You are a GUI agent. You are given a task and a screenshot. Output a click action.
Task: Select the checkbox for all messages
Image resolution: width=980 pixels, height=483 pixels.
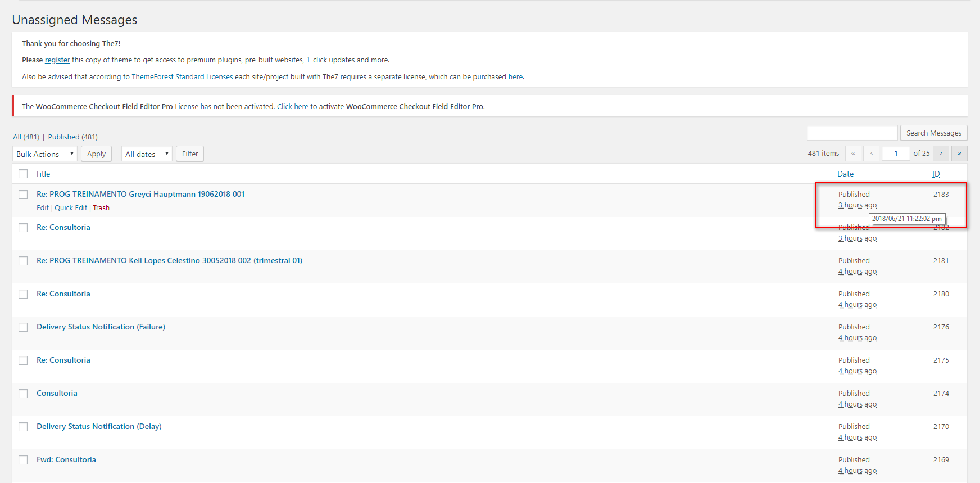23,174
